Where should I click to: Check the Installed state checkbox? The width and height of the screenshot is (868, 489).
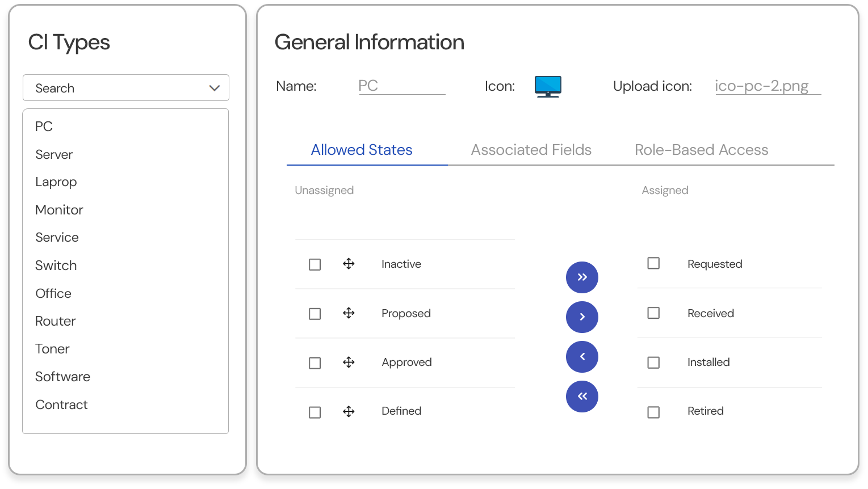pos(653,362)
